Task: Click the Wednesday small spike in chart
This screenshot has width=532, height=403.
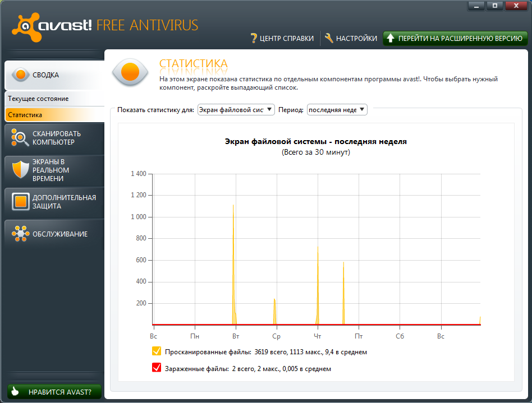Action: (274, 312)
